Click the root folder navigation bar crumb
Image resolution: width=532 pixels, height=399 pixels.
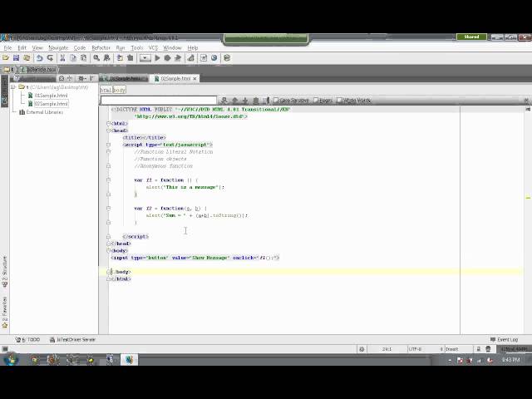coord(8,70)
